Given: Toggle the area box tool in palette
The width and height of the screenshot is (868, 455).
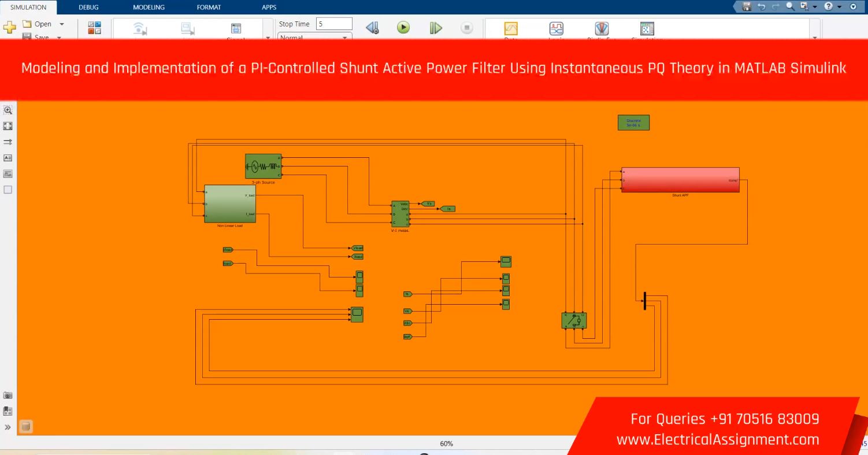Looking at the screenshot, I should click(x=8, y=189).
